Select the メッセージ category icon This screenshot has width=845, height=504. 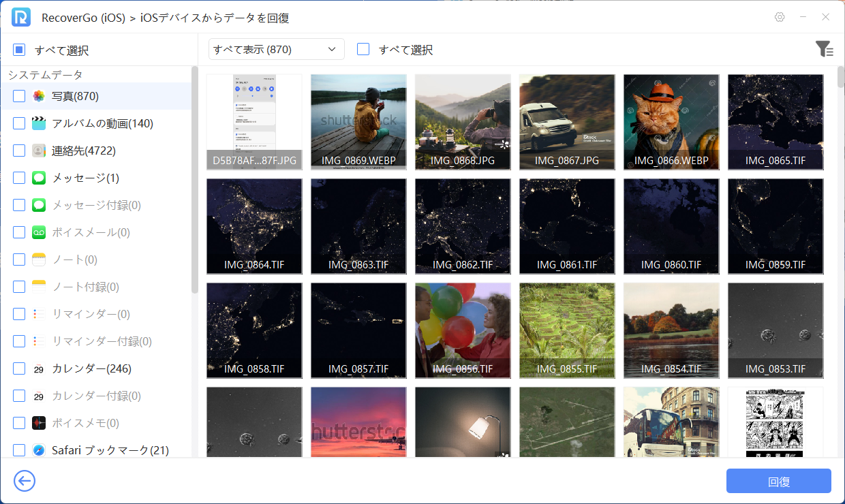[39, 178]
